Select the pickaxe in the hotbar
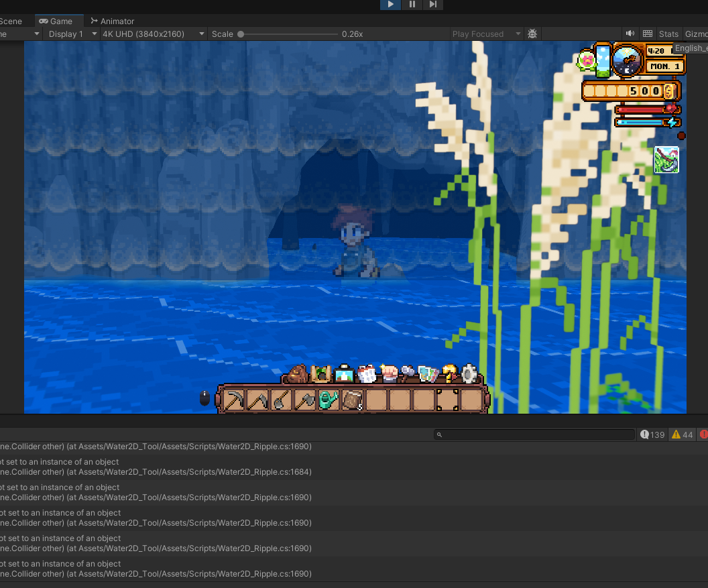The image size is (708, 588). click(234, 400)
